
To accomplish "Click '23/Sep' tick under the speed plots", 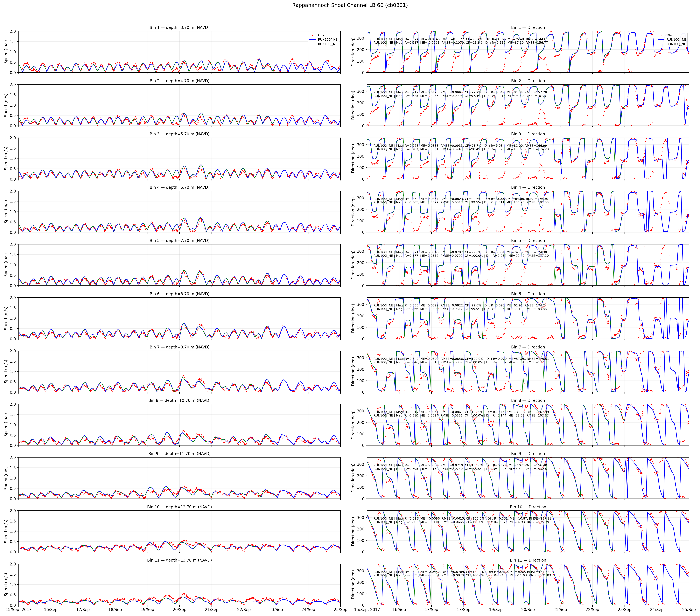I will click(x=276, y=610).
